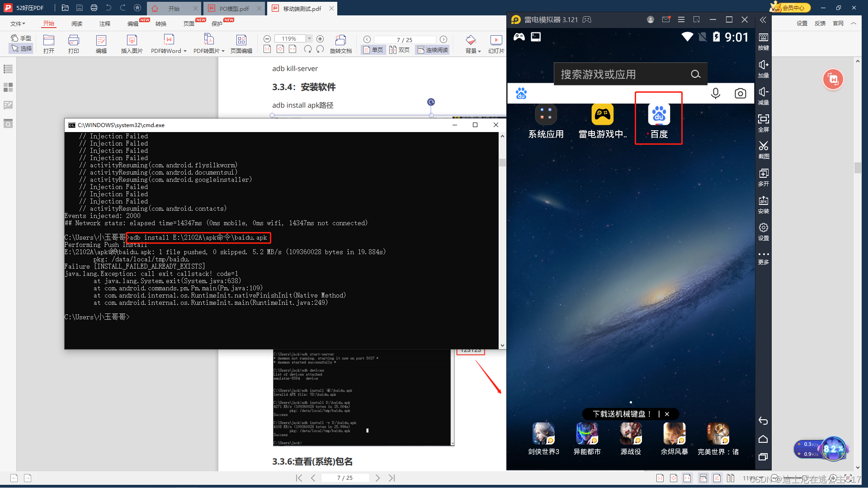Image resolution: width=868 pixels, height=488 pixels.
Task: Click the emulator 截图 screenshot scissors button
Action: 763,150
